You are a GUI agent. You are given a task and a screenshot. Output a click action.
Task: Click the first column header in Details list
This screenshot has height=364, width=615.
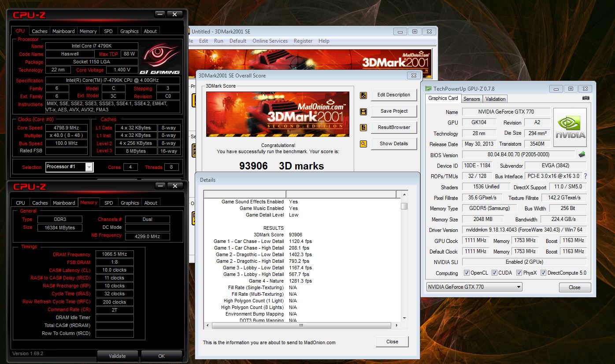(x=245, y=194)
